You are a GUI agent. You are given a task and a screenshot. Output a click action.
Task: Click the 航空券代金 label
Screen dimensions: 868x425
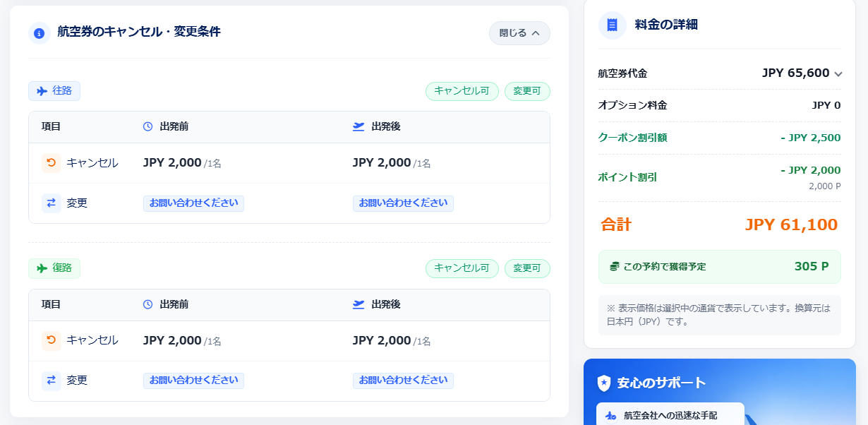pos(622,73)
